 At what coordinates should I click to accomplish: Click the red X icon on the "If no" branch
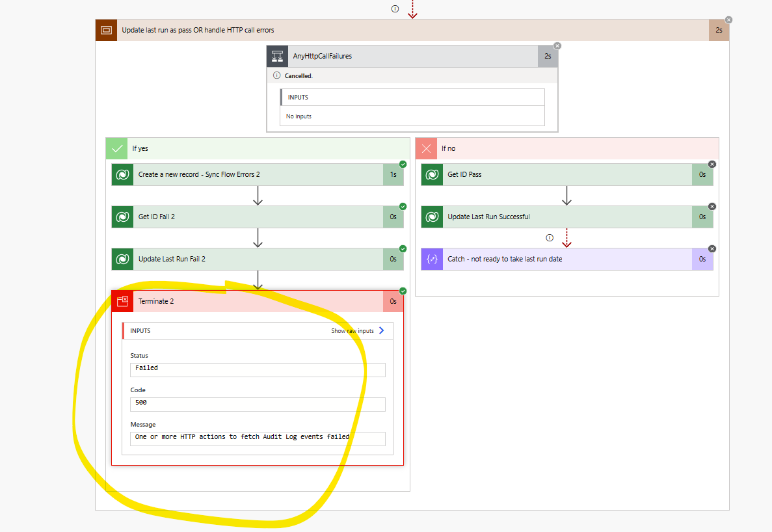(425, 148)
